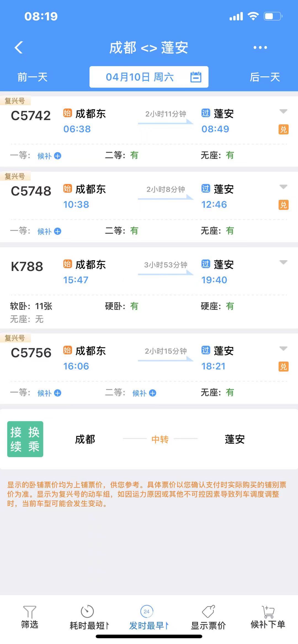
Task: Add second-class waitlist for C5756
Action: point(153,393)
